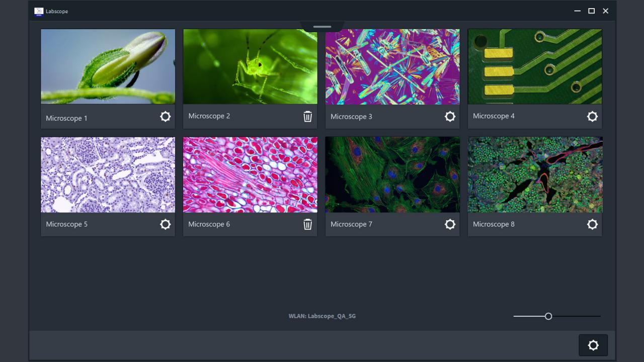Open global settings button at bottom right
This screenshot has height=362, width=644.
[x=593, y=345]
